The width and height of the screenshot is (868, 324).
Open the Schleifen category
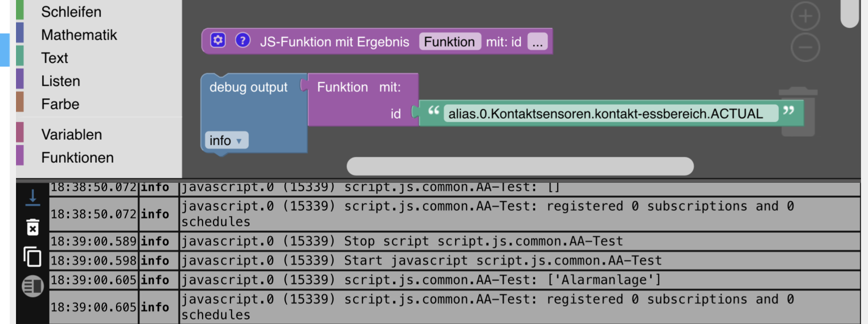click(71, 12)
